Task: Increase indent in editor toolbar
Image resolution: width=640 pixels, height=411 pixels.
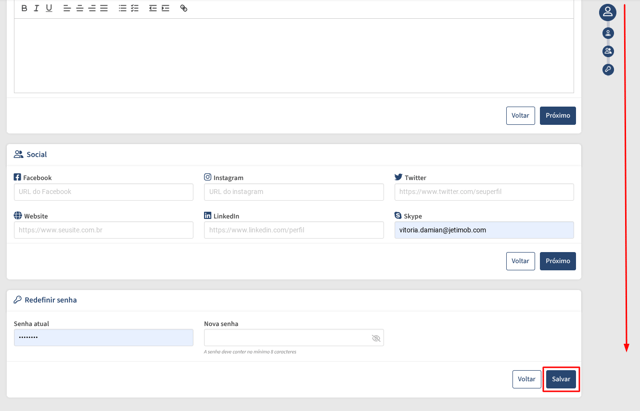Action: [165, 8]
